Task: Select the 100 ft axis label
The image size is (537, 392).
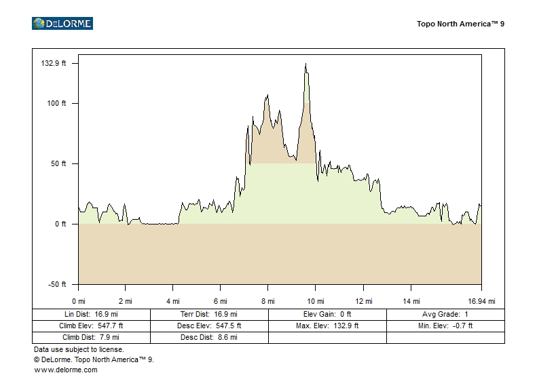Action: pyautogui.click(x=56, y=104)
